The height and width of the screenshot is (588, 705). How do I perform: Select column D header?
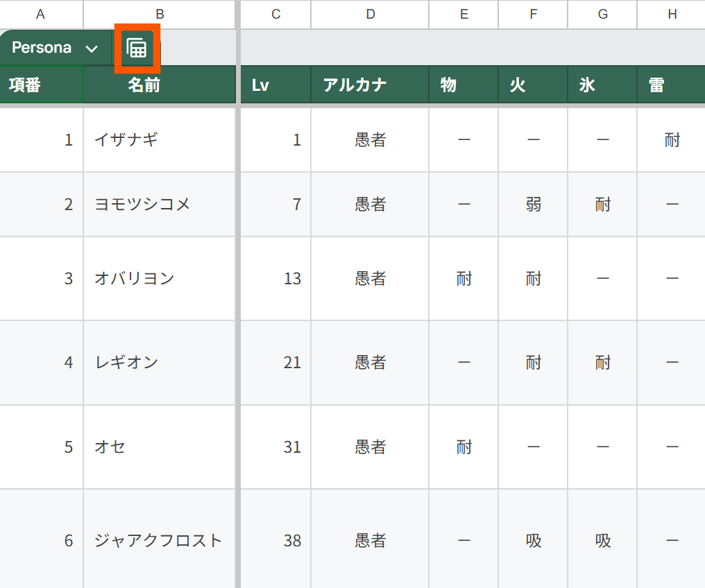(370, 14)
